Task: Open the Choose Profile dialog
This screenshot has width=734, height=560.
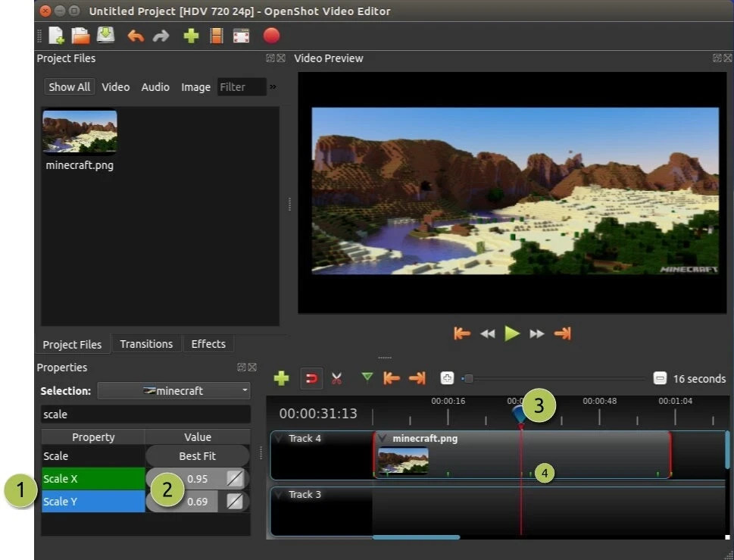Action: click(216, 35)
